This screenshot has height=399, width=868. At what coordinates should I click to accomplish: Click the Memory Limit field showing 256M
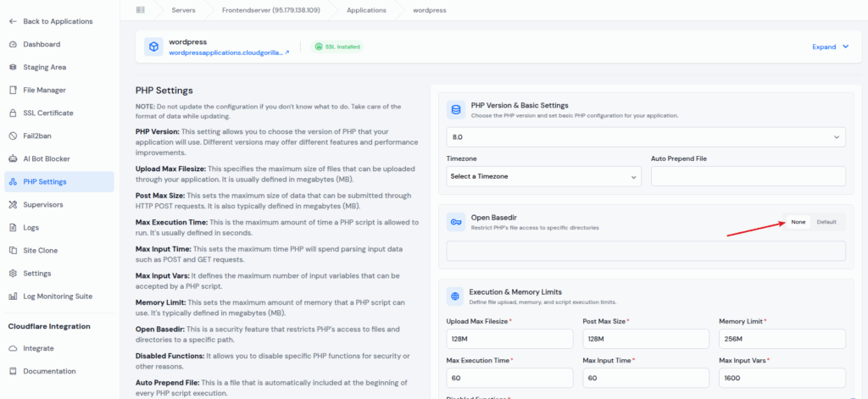tap(782, 339)
